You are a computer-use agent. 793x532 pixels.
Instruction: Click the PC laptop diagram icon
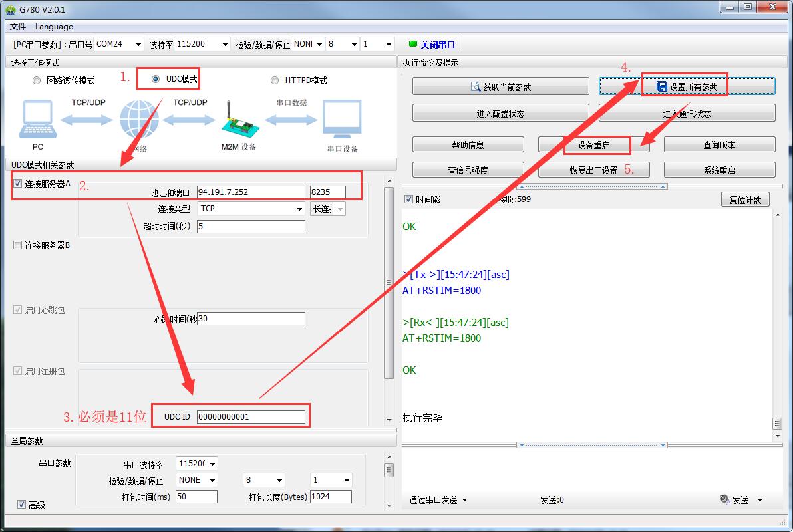point(37,120)
